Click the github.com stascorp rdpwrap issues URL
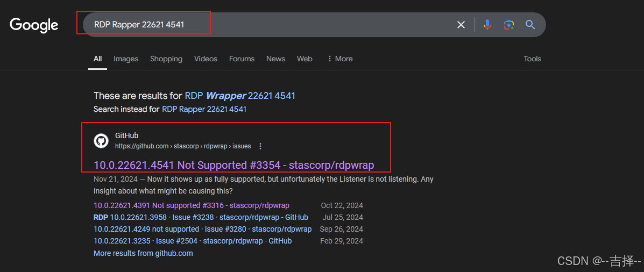Image resolution: width=644 pixels, height=272 pixels. pos(183,146)
